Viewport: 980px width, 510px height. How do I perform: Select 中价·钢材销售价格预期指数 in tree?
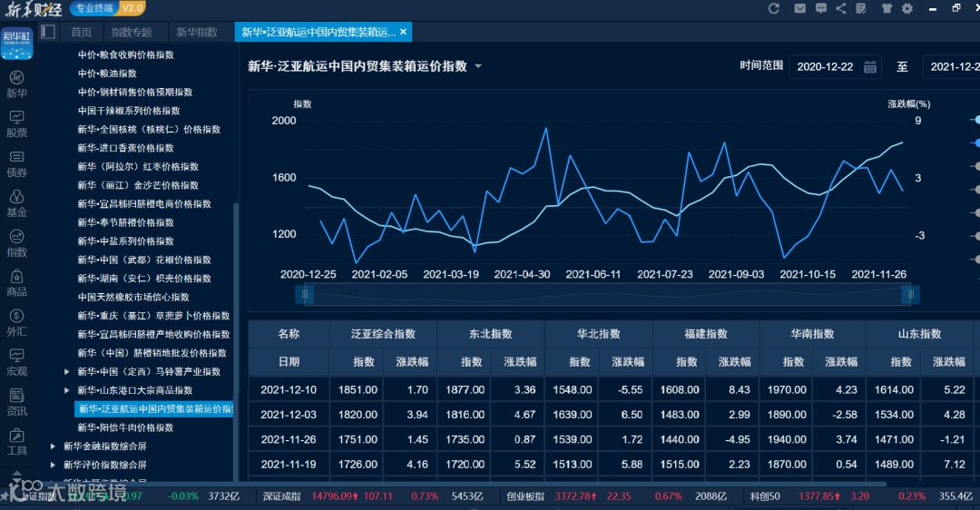[135, 93]
